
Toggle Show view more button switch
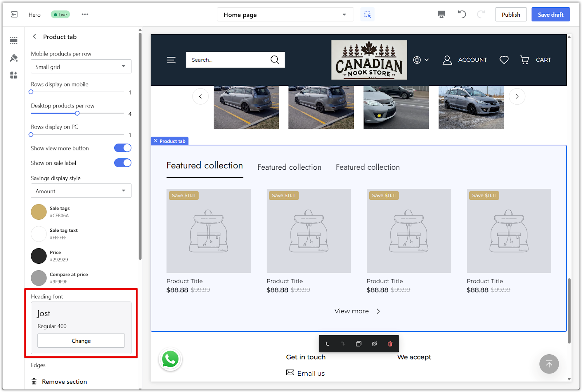123,148
